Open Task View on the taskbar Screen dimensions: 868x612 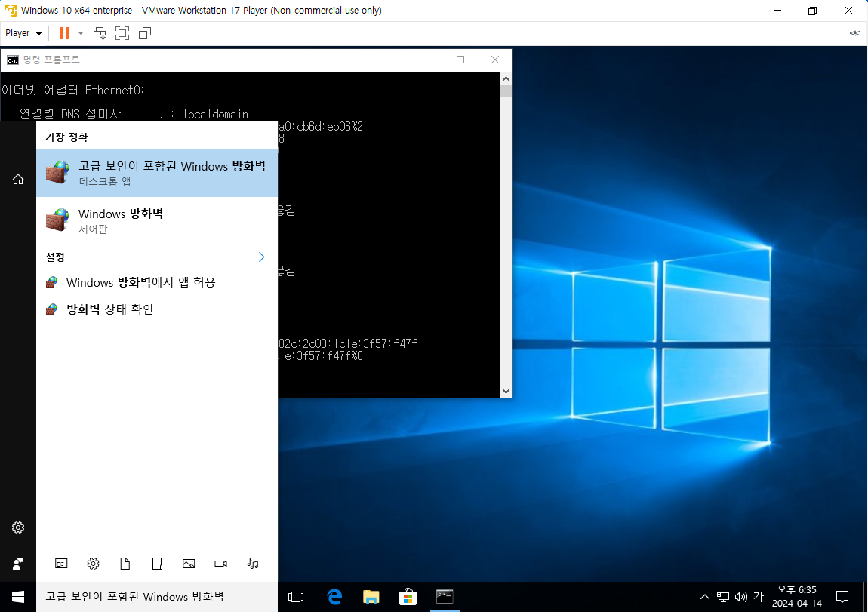(296, 596)
